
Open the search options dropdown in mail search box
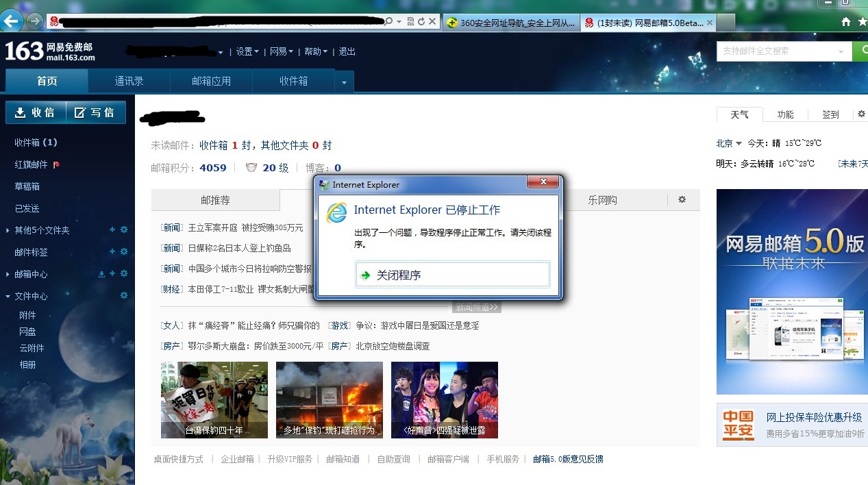(841, 52)
